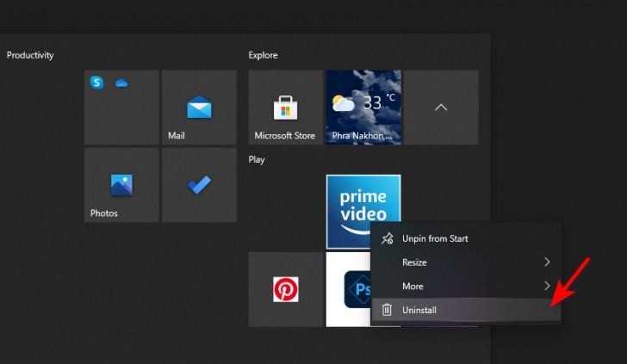
Task: Launch the Microsoft Store tile
Action: click(x=286, y=107)
